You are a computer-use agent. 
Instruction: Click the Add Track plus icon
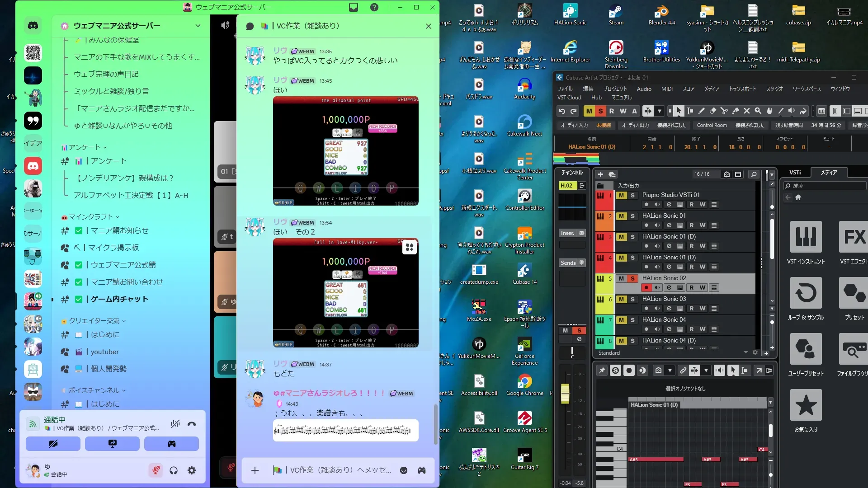point(600,174)
